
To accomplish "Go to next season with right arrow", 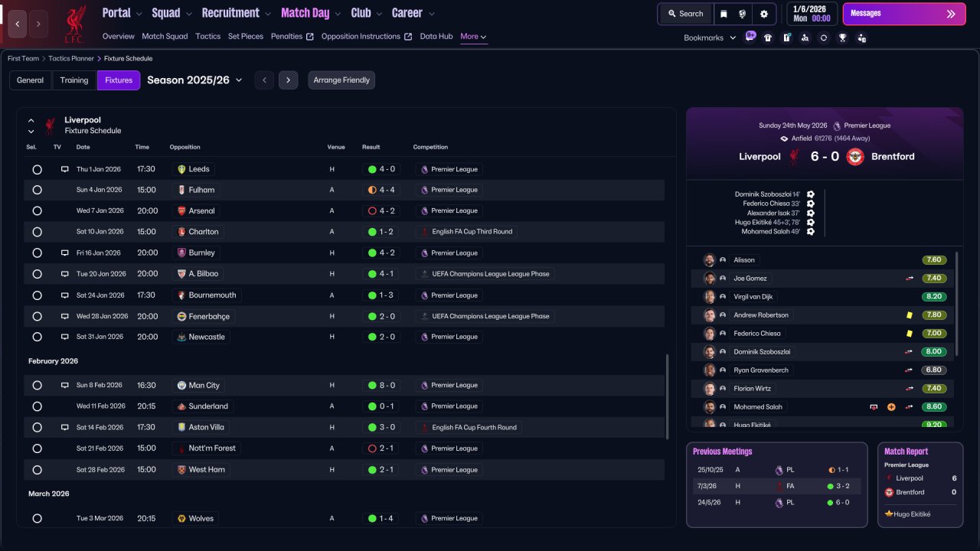I will coord(288,80).
